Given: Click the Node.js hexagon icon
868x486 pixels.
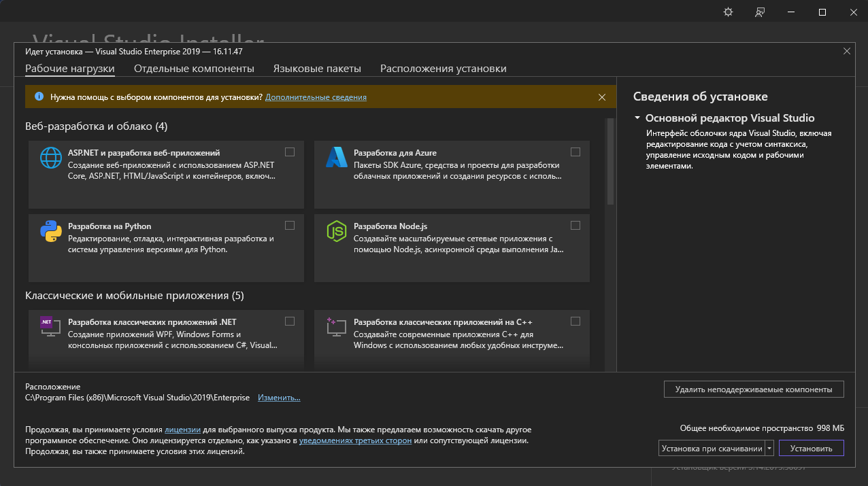Looking at the screenshot, I should coord(337,232).
